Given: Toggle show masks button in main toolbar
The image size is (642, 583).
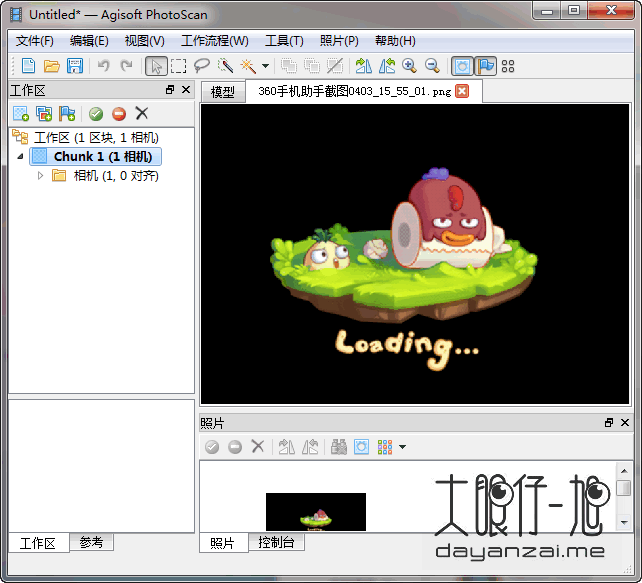Looking at the screenshot, I should click(x=462, y=66).
